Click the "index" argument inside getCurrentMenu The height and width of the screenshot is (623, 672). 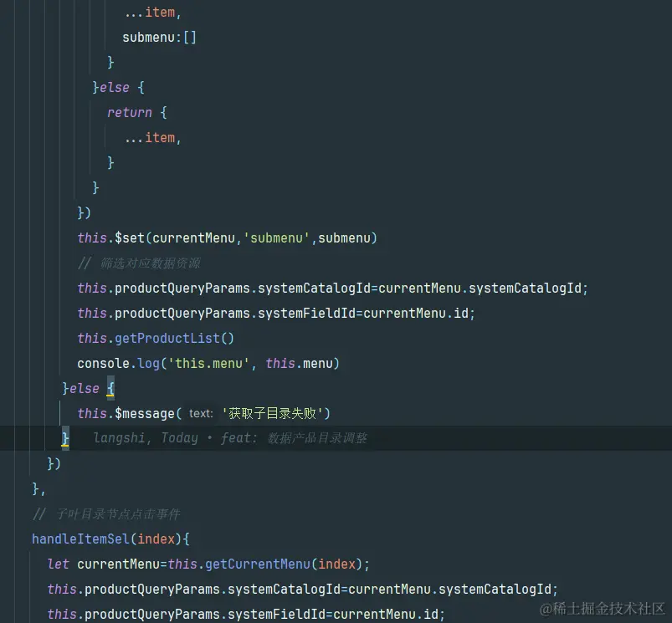337,564
